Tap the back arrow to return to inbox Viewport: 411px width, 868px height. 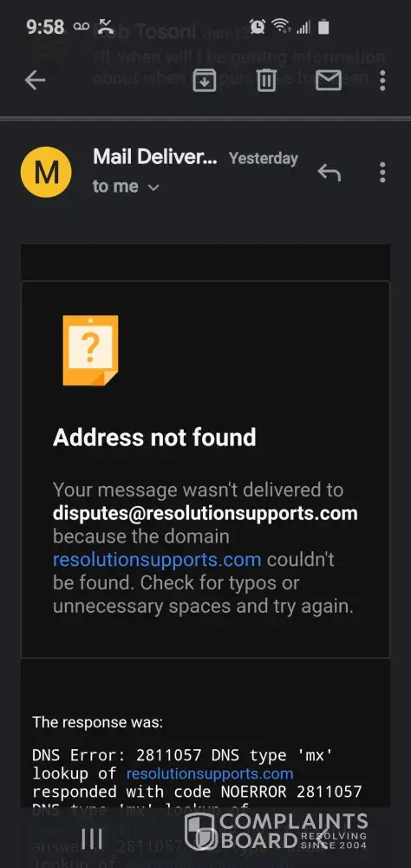[35, 81]
